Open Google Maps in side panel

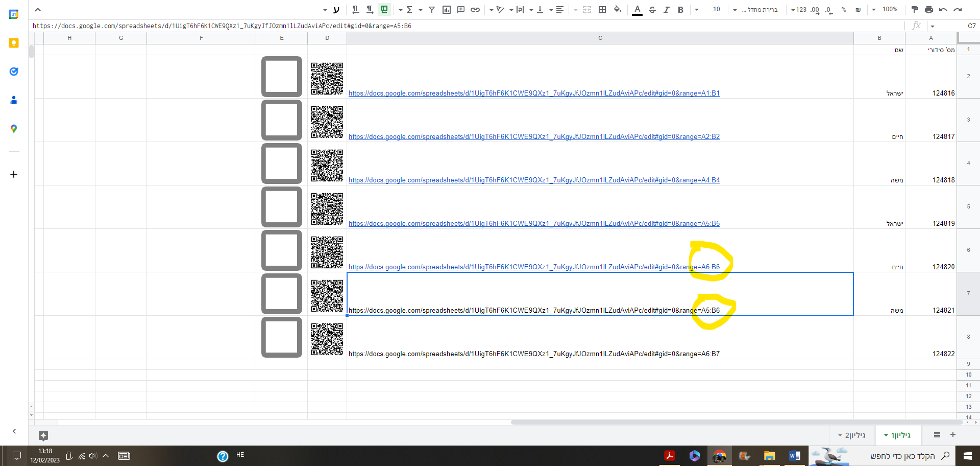pyautogui.click(x=14, y=129)
